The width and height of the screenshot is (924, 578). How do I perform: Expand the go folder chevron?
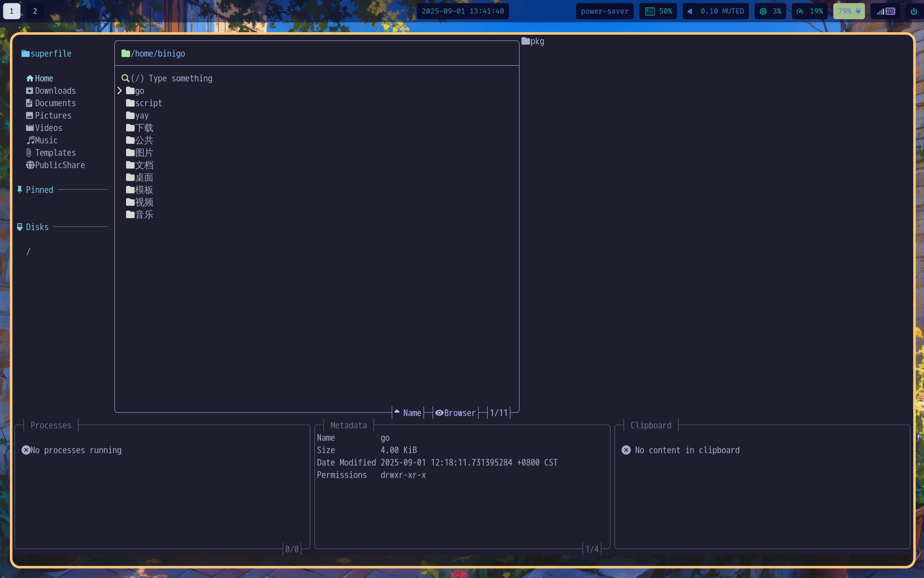point(120,90)
